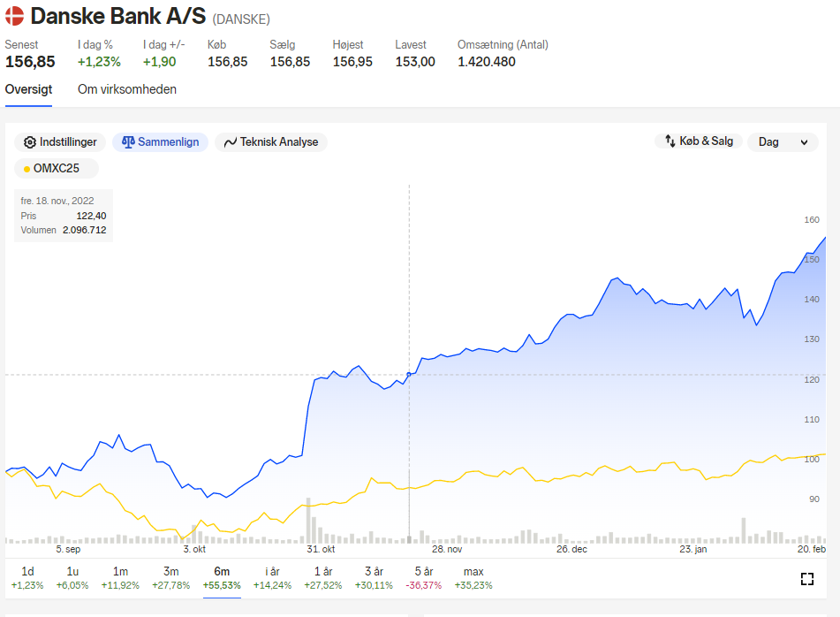The height and width of the screenshot is (617, 840).
Task: Click the 31. okt date axis label
Action: point(321,549)
